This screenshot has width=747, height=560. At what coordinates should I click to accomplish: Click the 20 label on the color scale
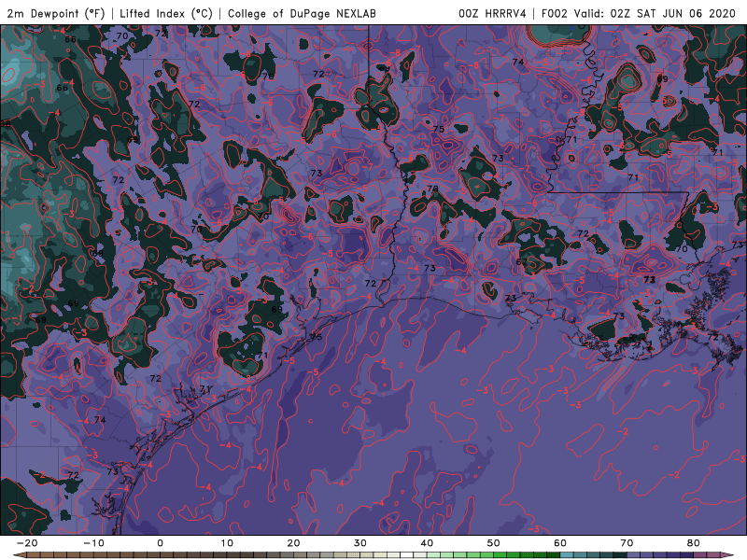(293, 543)
